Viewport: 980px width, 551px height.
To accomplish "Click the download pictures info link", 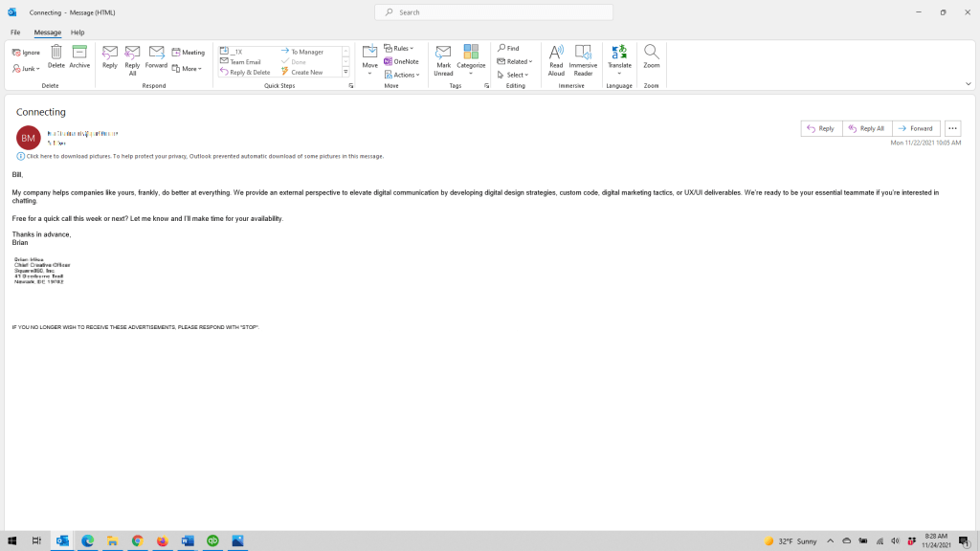I will [x=204, y=156].
